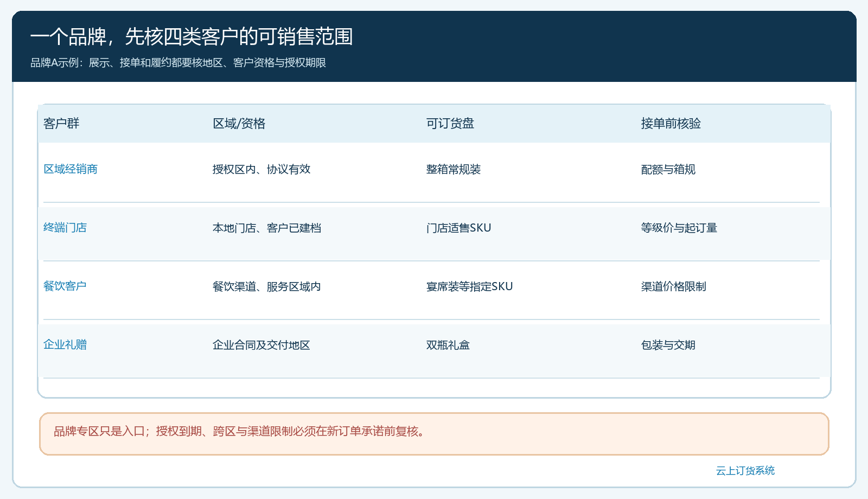Go to 云上订货系统 footer link
Image resolution: width=868 pixels, height=499 pixels.
(745, 471)
